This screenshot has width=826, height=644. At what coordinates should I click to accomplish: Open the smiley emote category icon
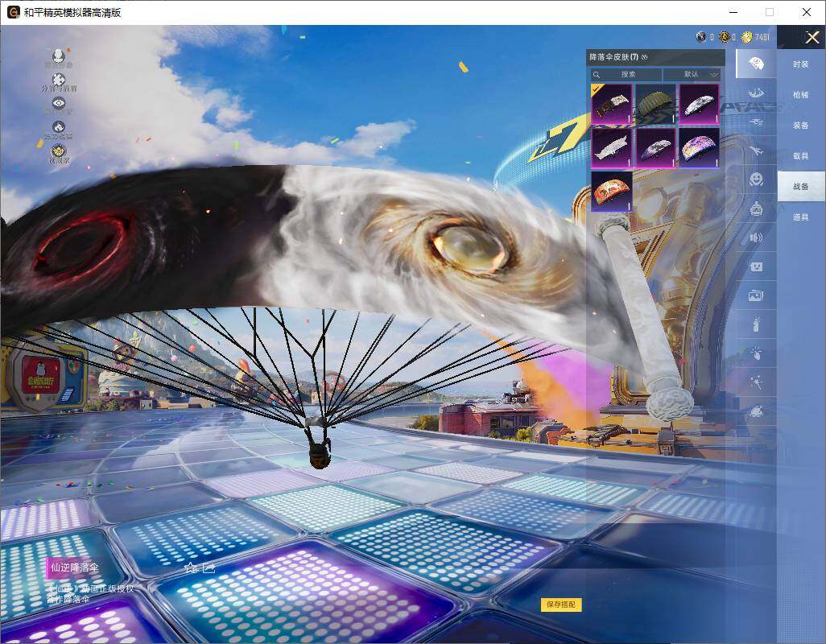tap(756, 180)
